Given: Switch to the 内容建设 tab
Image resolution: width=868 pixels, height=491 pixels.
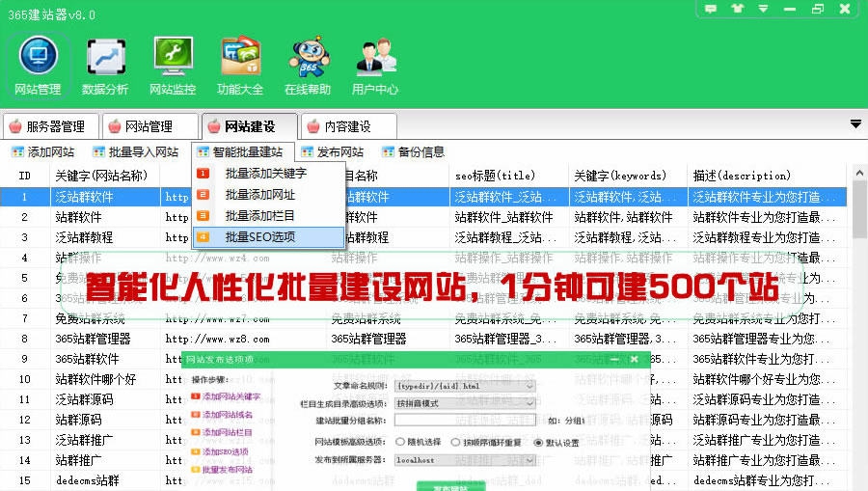Looking at the screenshot, I should [x=349, y=126].
